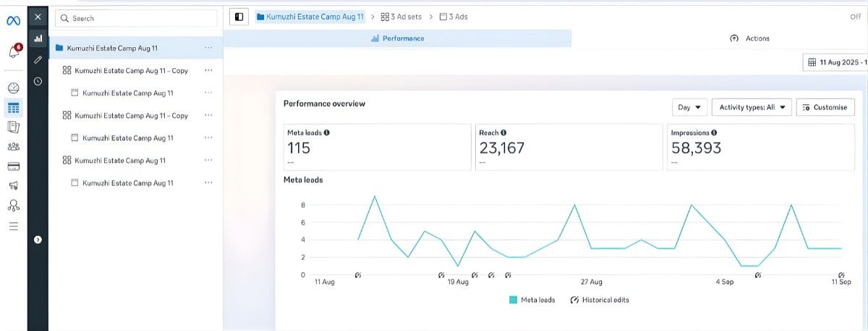
Task: Open the notifications bell
Action: click(13, 52)
